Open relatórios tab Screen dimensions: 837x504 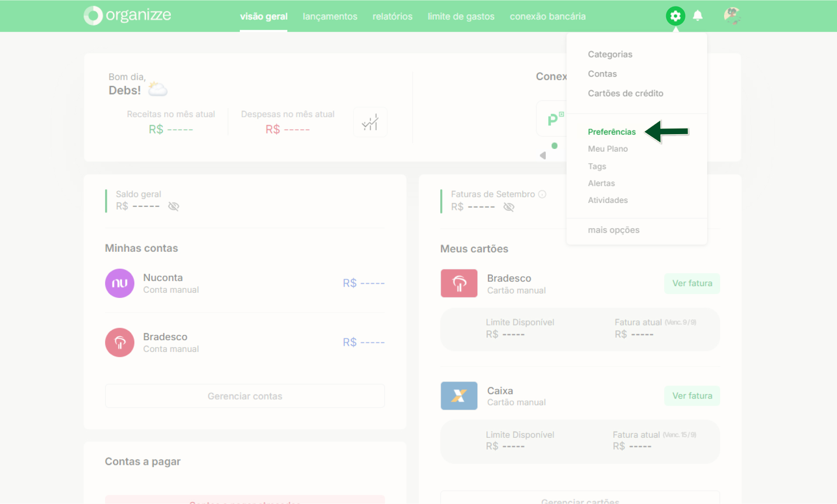392,17
